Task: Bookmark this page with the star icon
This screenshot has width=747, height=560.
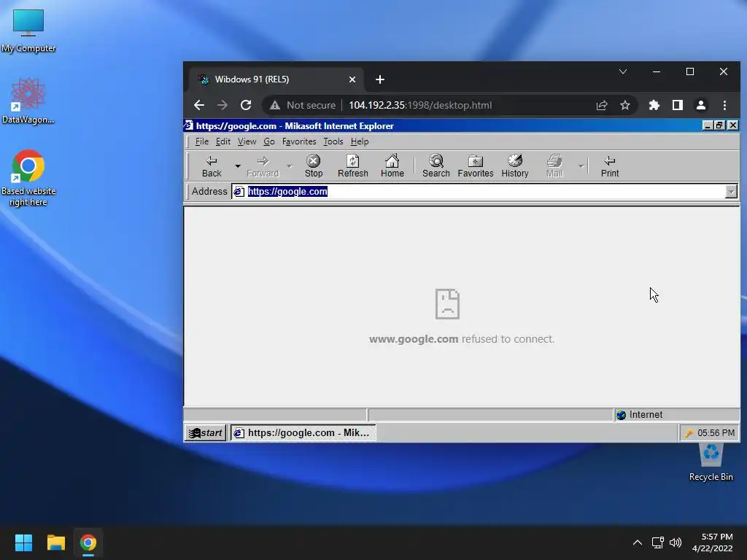Action: pos(625,105)
